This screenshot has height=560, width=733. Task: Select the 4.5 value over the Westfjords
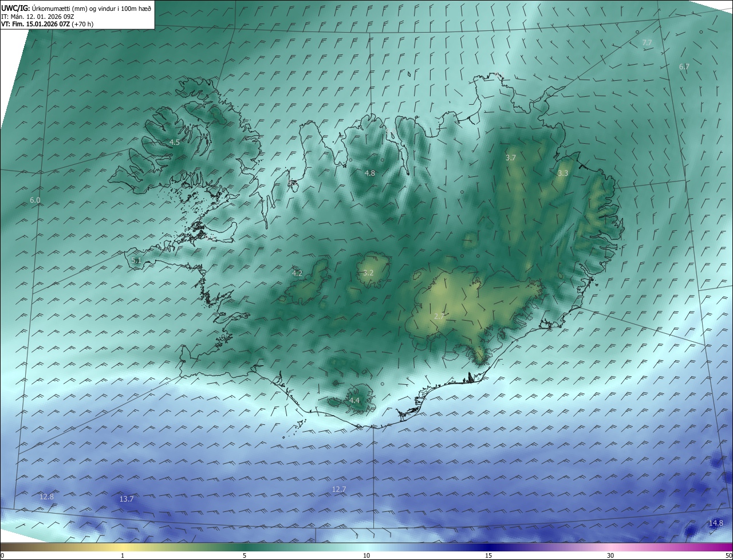click(x=175, y=143)
